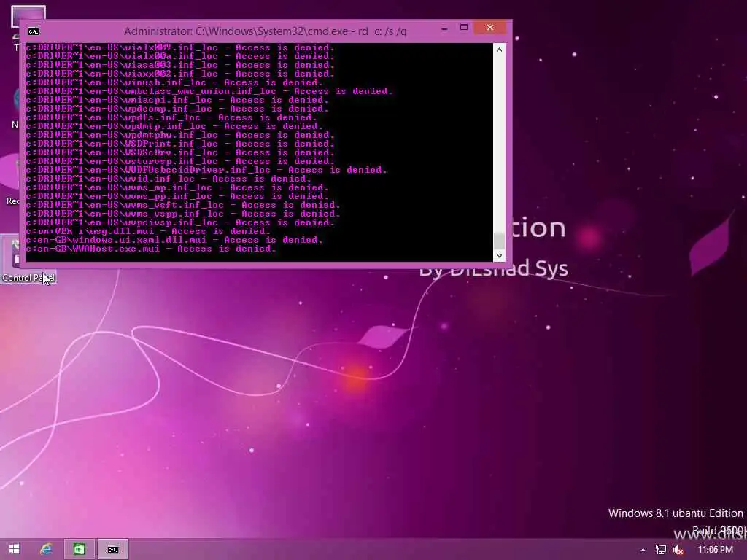Image resolution: width=747 pixels, height=560 pixels.
Task: Open the cmd window system menu icon
Action: pyautogui.click(x=34, y=31)
